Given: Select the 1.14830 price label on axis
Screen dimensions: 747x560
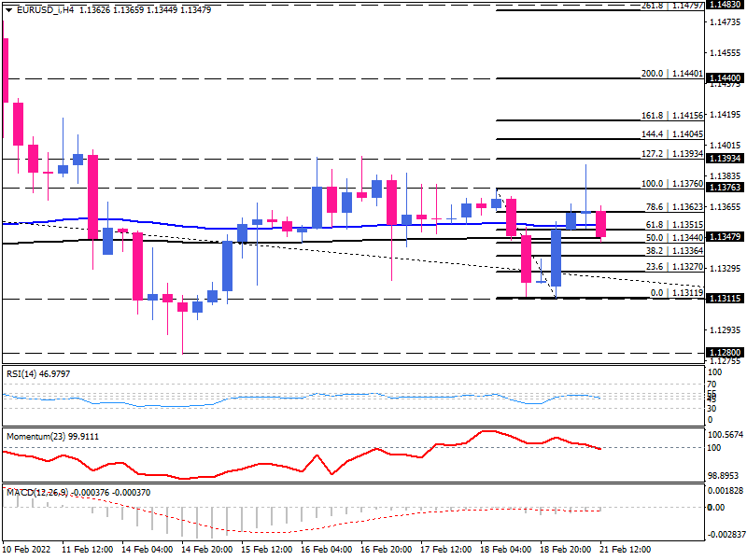Looking at the screenshot, I should 726,5.
